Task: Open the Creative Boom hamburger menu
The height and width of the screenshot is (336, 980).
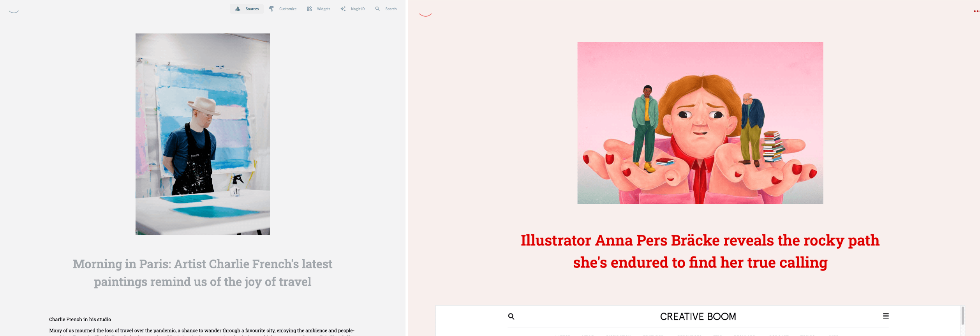Action: pyautogui.click(x=885, y=316)
